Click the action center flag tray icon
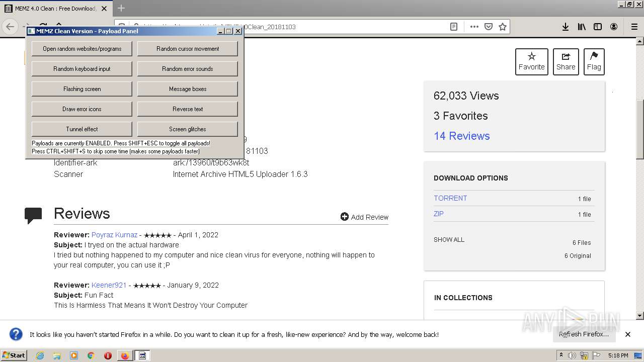This screenshot has width=644, height=362. coord(596,355)
